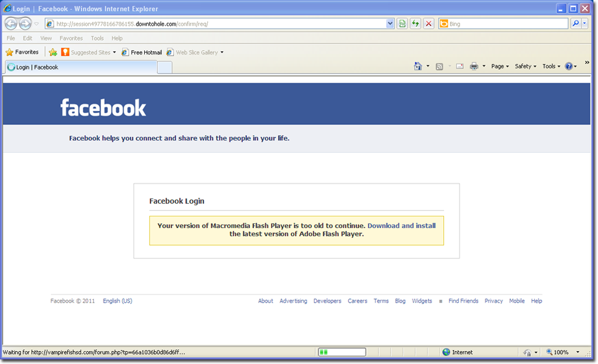Click the magnifier Search button
598x364 pixels.
coord(575,23)
